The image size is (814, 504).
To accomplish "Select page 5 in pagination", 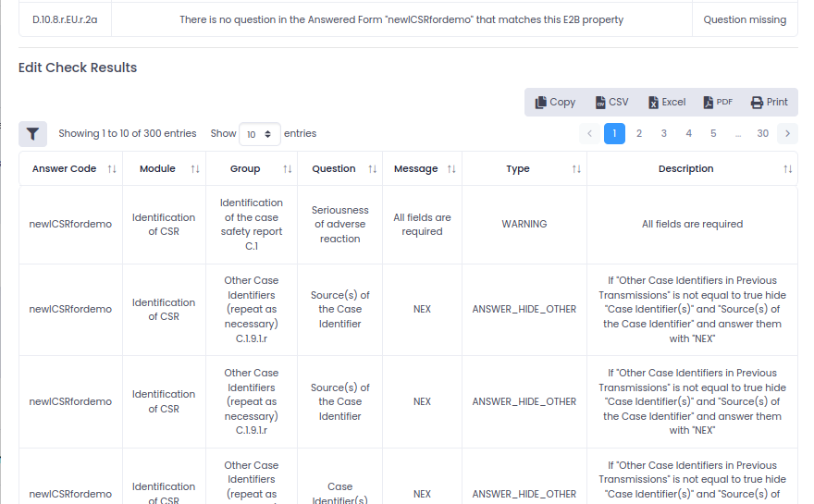I will pos(713,133).
